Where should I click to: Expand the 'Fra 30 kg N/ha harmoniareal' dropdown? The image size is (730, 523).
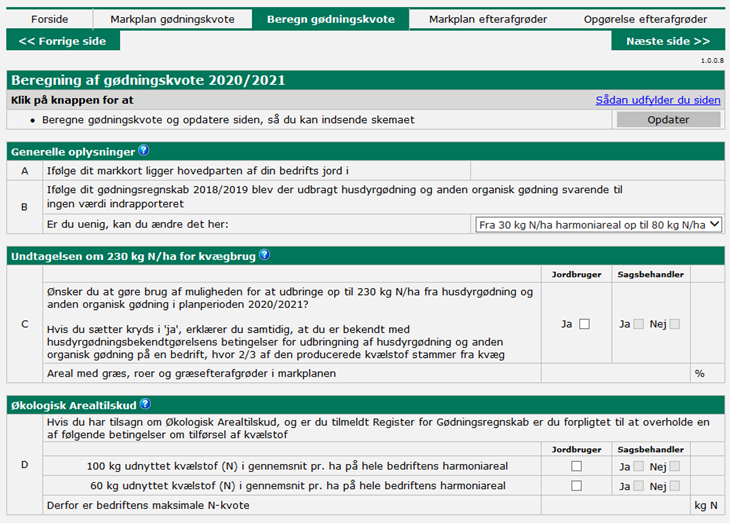pos(597,225)
